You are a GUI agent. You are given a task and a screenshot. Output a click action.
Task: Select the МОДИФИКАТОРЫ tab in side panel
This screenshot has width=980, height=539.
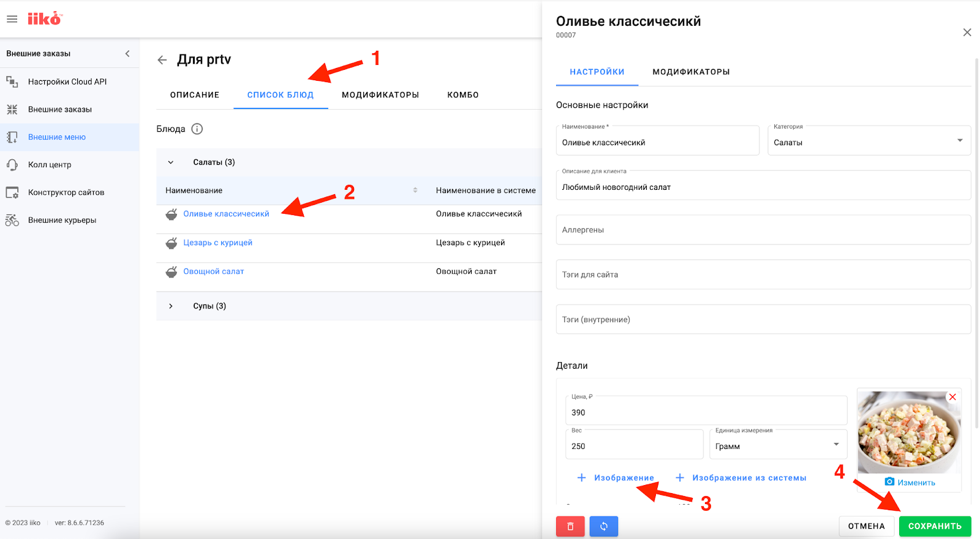pyautogui.click(x=691, y=72)
